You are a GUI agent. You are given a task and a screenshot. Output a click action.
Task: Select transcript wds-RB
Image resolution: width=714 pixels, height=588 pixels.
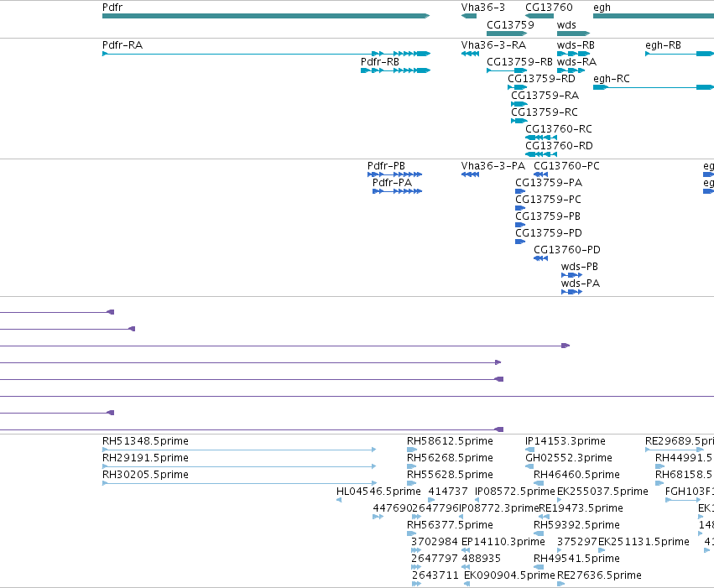(573, 54)
